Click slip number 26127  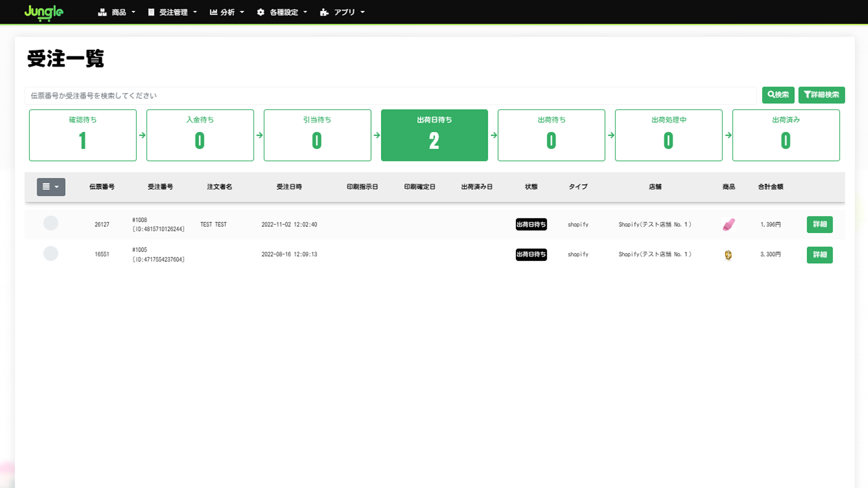coord(102,224)
